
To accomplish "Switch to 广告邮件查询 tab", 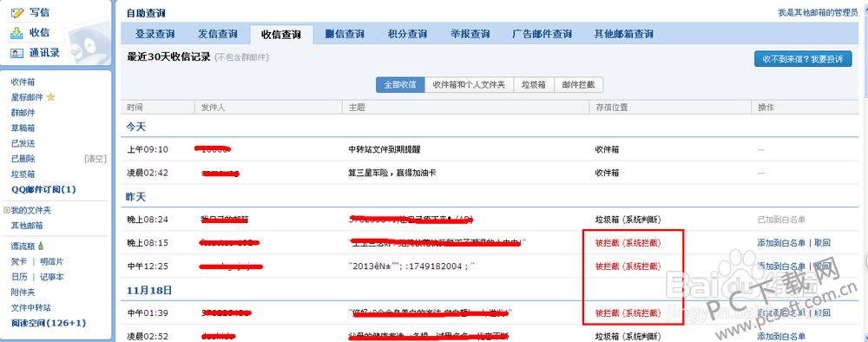I will [542, 35].
